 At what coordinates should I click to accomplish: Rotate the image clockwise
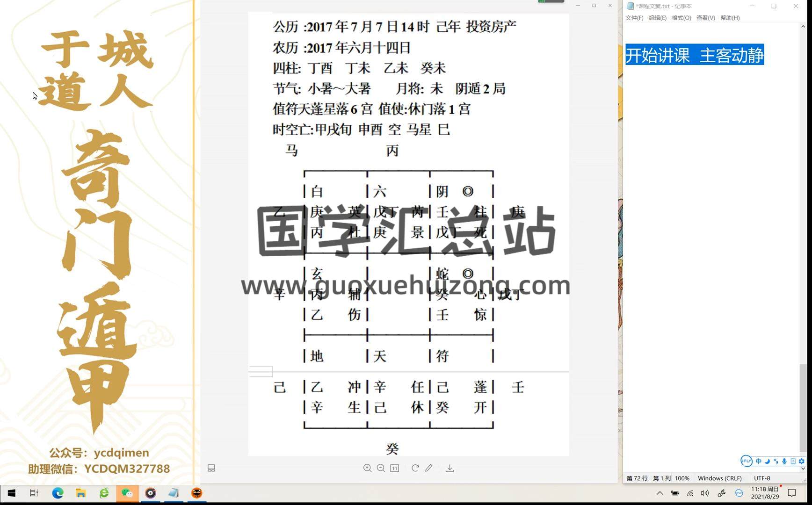click(x=415, y=468)
